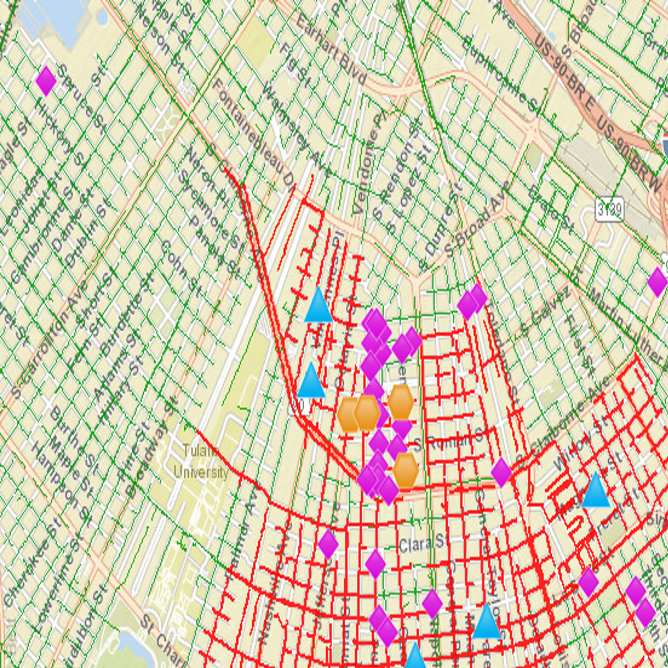Select the top-right orange hexagon marker

pos(400,402)
